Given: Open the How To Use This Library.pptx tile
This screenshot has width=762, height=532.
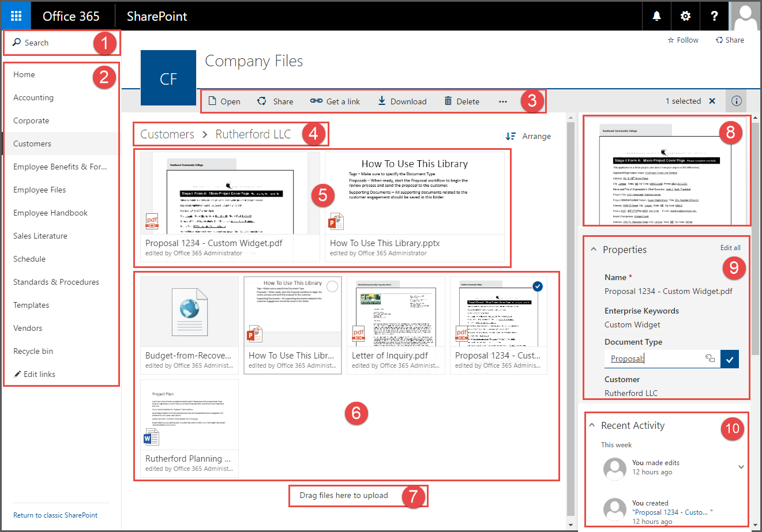Looking at the screenshot, I should click(x=415, y=206).
